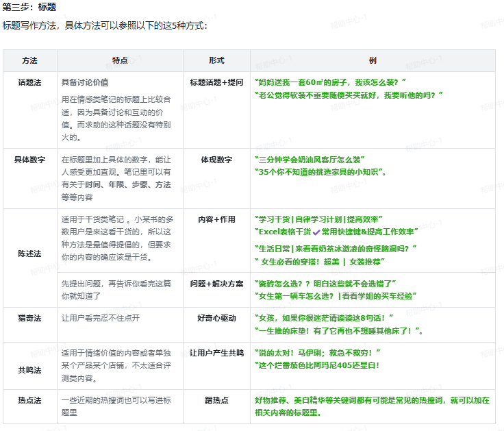Click text 一些近期的热搜词也可以写进标题里
Screen dimensions: 504x431
pos(116,406)
